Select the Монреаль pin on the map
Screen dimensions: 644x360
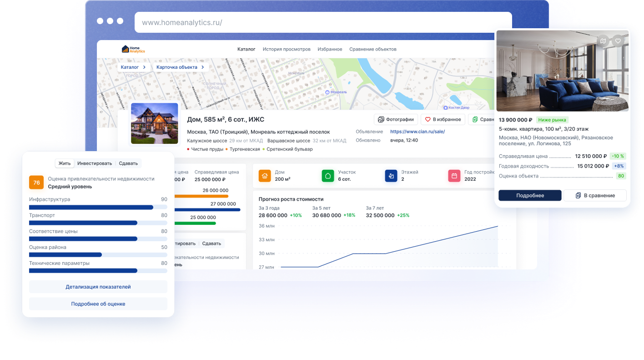327,92
